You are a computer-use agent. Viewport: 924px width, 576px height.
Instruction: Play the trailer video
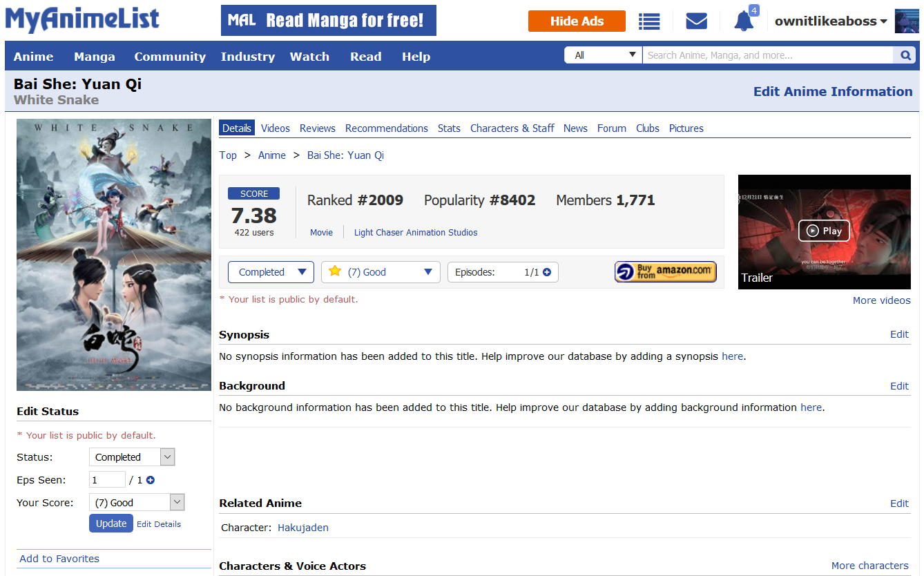[x=824, y=231]
